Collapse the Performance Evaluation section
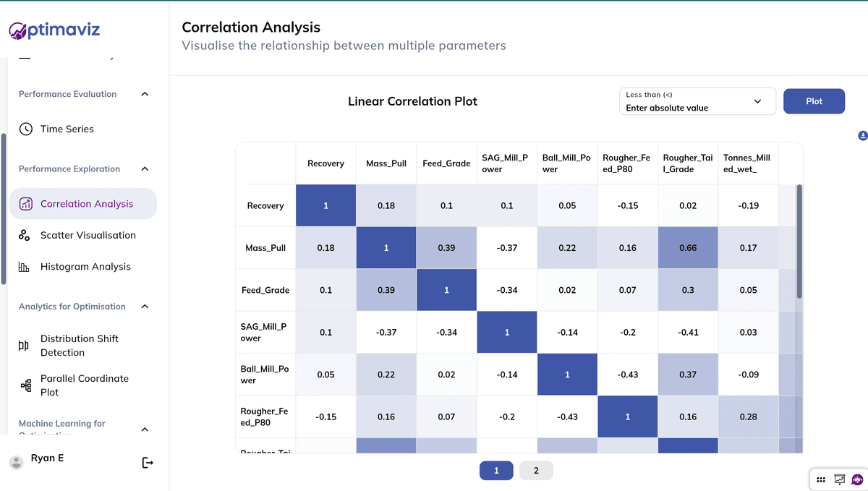The width and height of the screenshot is (868, 491). click(145, 94)
